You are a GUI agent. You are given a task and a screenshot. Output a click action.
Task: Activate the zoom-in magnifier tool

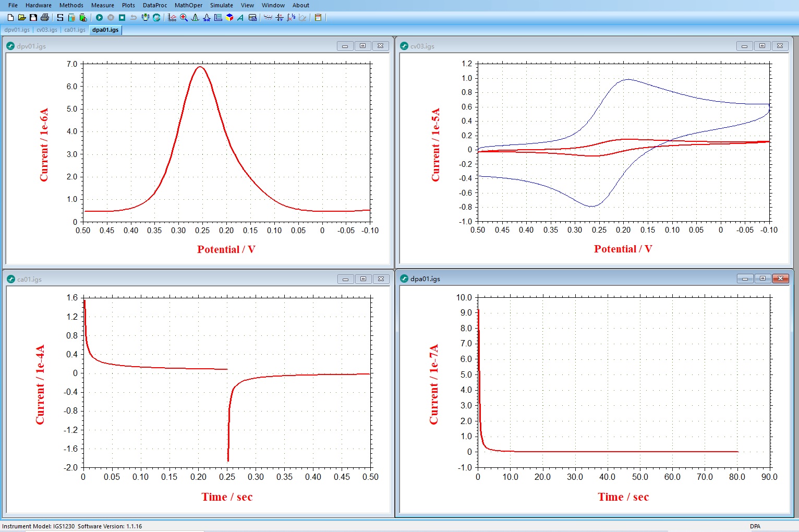coord(184,17)
